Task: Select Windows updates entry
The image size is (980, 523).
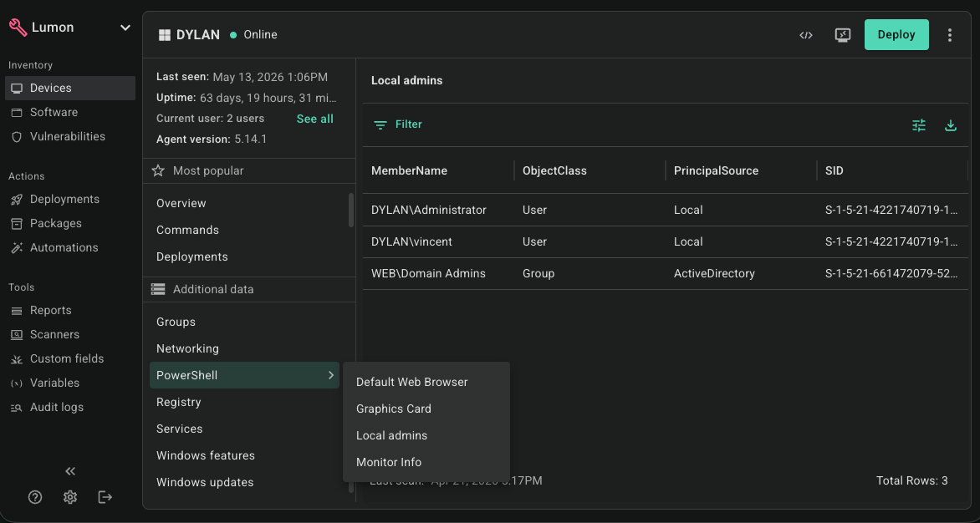Action: 205,482
